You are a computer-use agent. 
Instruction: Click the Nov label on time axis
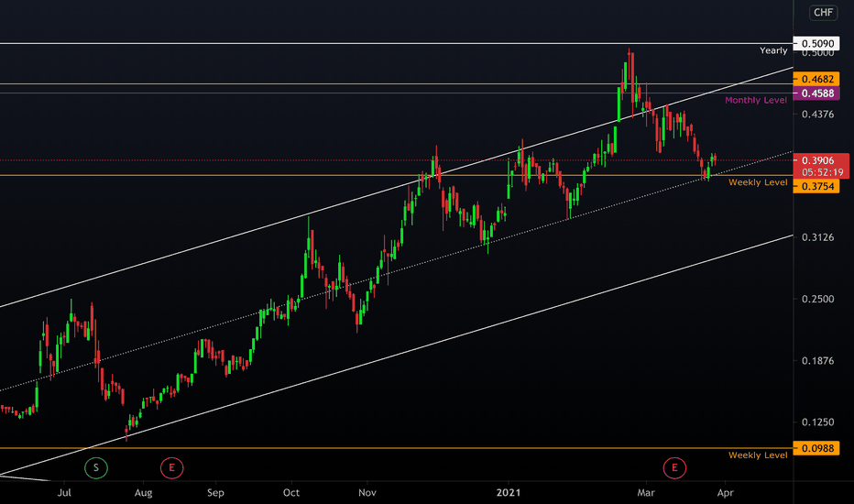click(367, 493)
